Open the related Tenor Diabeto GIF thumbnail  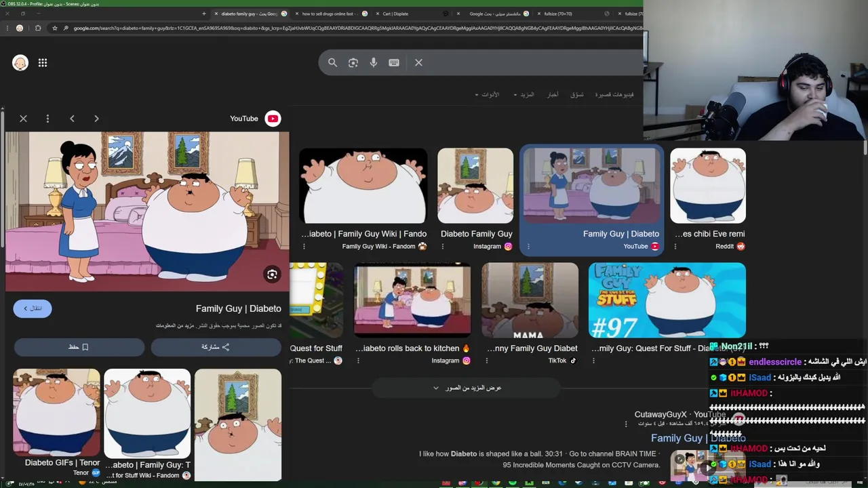[56, 412]
